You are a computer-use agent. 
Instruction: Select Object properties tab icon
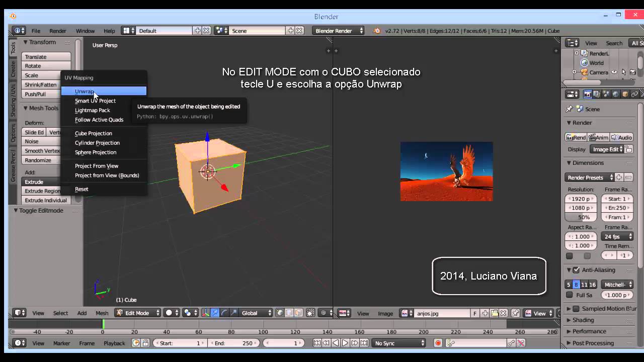(625, 94)
